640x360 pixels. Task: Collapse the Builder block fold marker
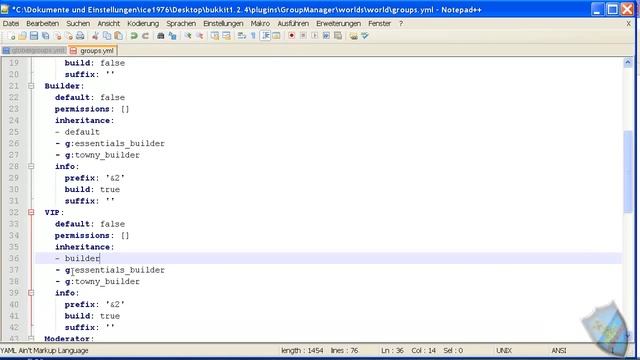pos(31,86)
